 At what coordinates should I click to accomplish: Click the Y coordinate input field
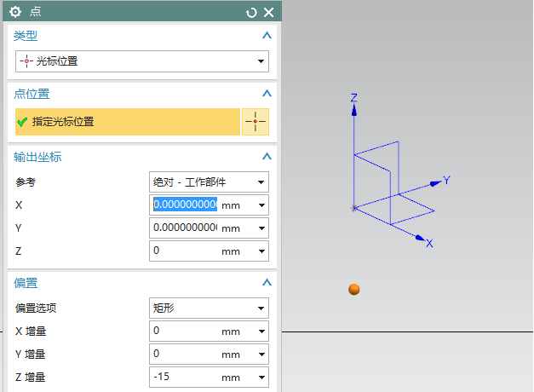point(185,228)
